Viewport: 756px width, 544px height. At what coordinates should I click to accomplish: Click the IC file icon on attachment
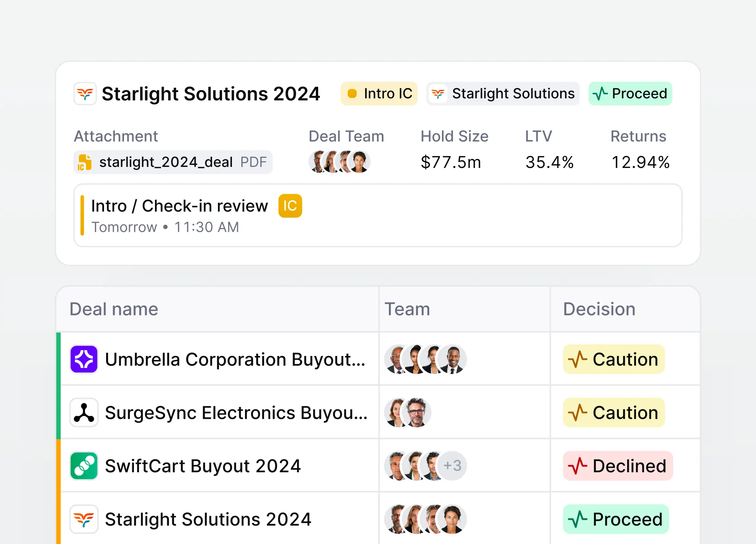(84, 162)
